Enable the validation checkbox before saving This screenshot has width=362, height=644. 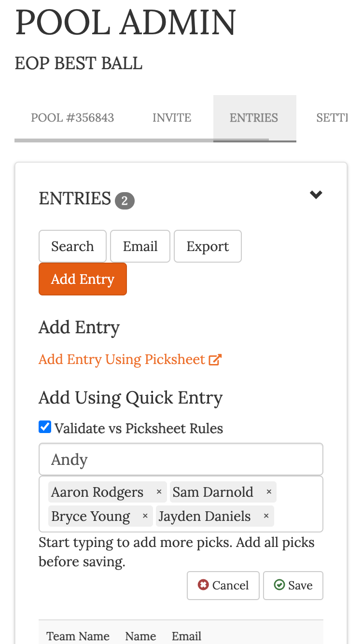pos(44,427)
